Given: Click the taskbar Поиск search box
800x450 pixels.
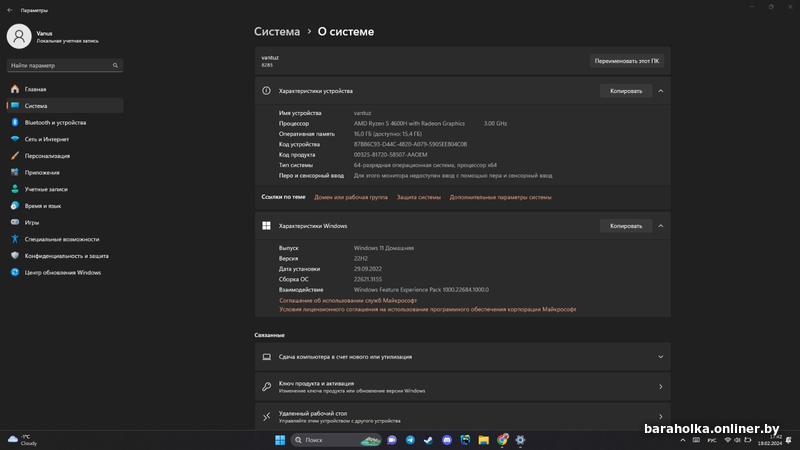Looking at the screenshot, I should (x=336, y=440).
